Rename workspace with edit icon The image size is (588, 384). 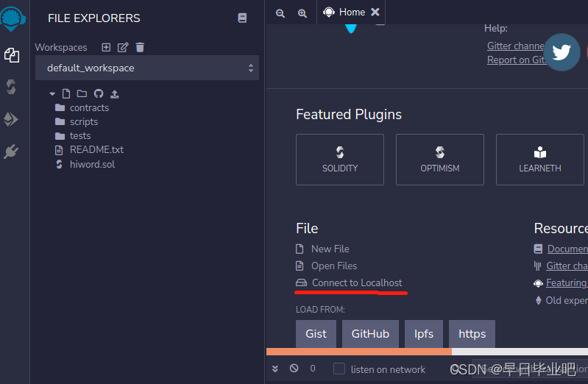(x=123, y=47)
